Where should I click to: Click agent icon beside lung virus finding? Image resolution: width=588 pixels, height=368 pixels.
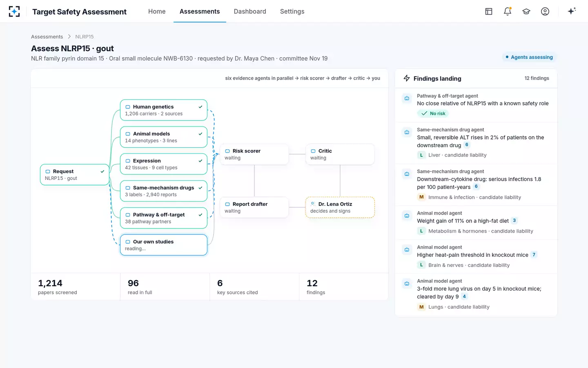(407, 283)
